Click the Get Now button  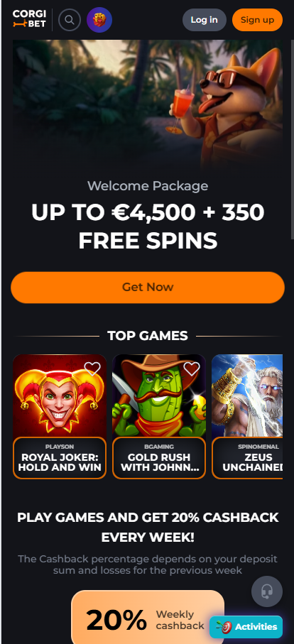tap(148, 287)
